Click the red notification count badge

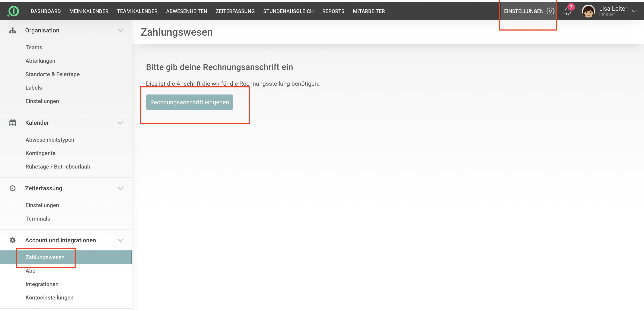click(571, 7)
